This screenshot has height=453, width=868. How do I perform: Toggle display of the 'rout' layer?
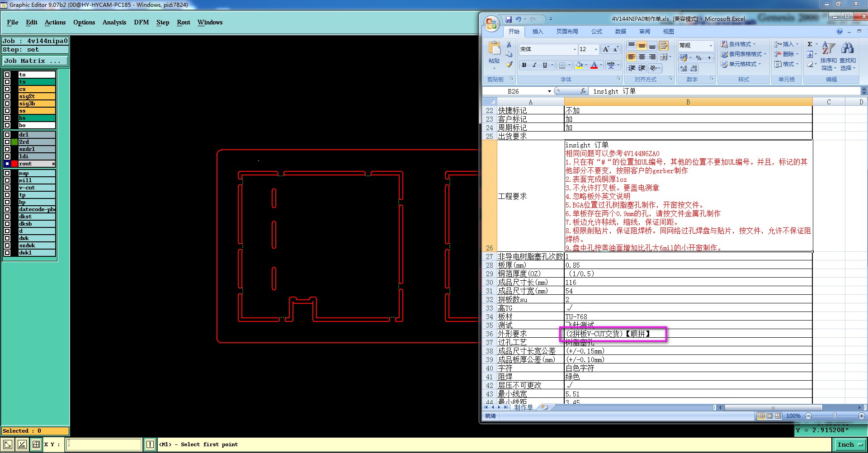[x=7, y=164]
